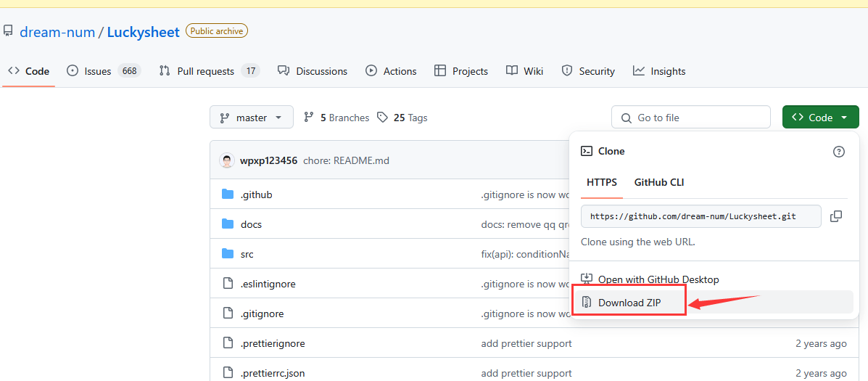Screen dimensions: 868x381
Task: Select the Code tab
Action: pos(29,71)
